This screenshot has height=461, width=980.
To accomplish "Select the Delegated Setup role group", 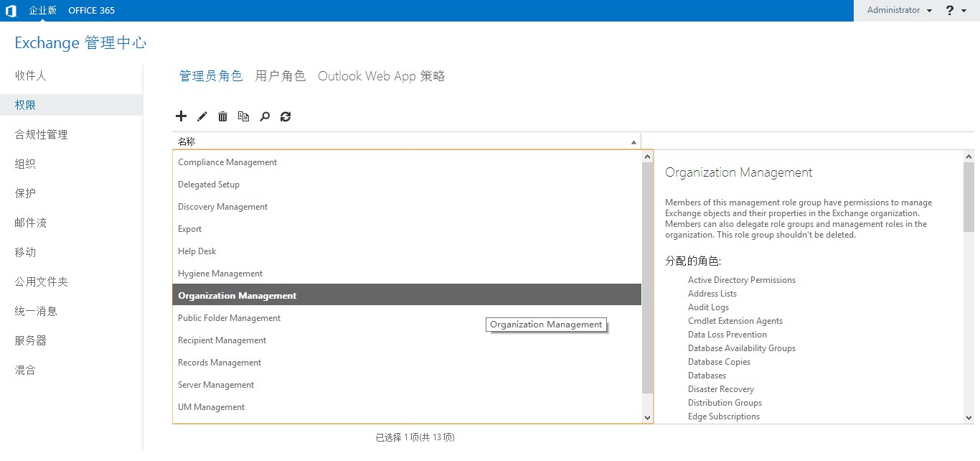I will [407, 185].
